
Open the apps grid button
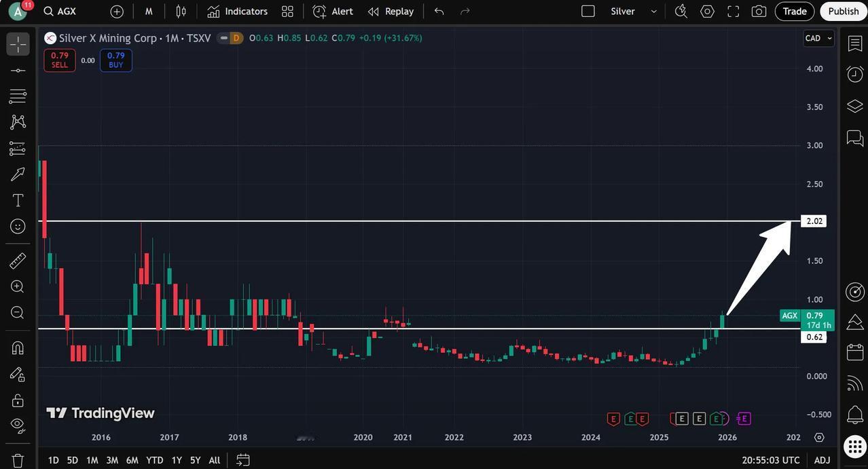coord(855,447)
